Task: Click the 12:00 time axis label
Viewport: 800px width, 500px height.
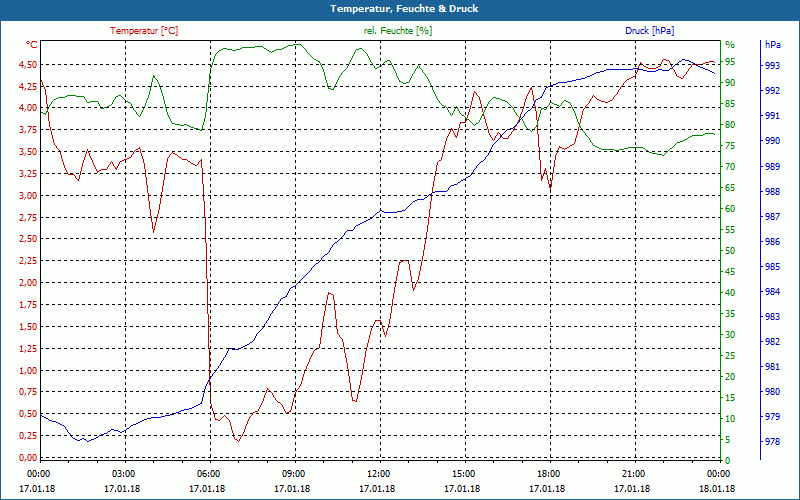Action: coord(378,473)
